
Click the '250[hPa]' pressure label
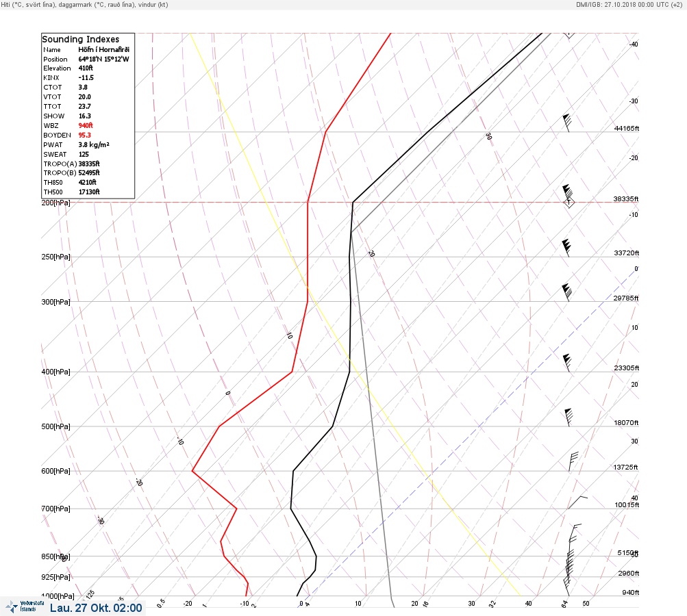[x=55, y=257]
